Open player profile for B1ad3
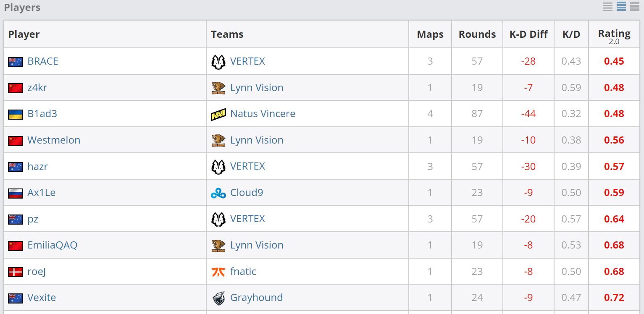This screenshot has width=644, height=314. pyautogui.click(x=42, y=114)
